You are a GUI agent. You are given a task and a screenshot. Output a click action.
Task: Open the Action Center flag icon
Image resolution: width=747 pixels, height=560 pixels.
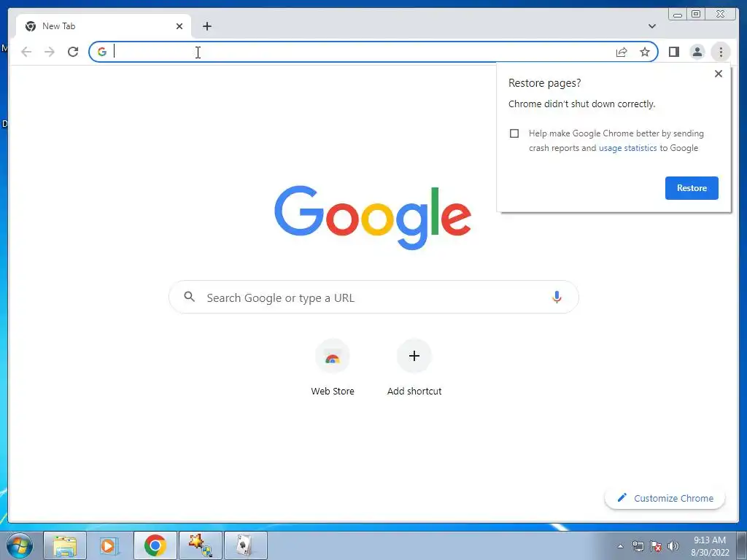(x=656, y=546)
